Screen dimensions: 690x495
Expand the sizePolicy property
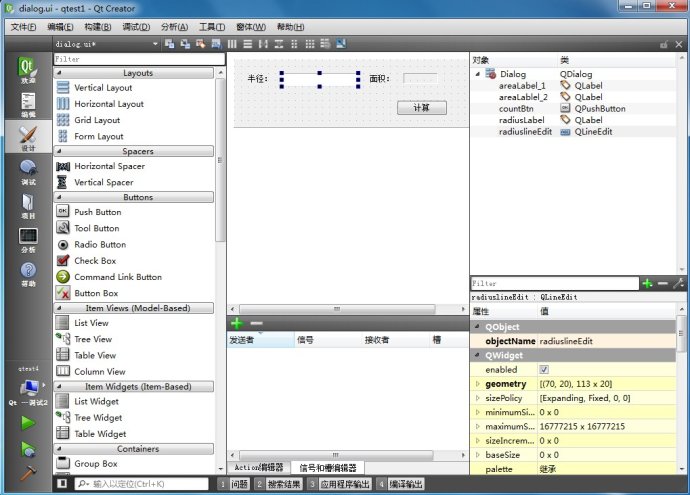click(478, 398)
